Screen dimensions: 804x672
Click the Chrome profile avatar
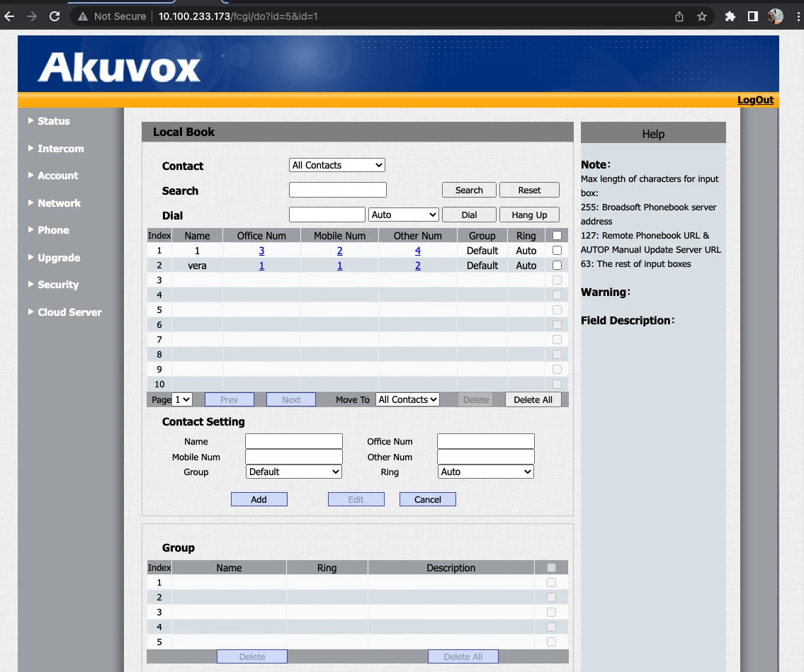tap(776, 16)
